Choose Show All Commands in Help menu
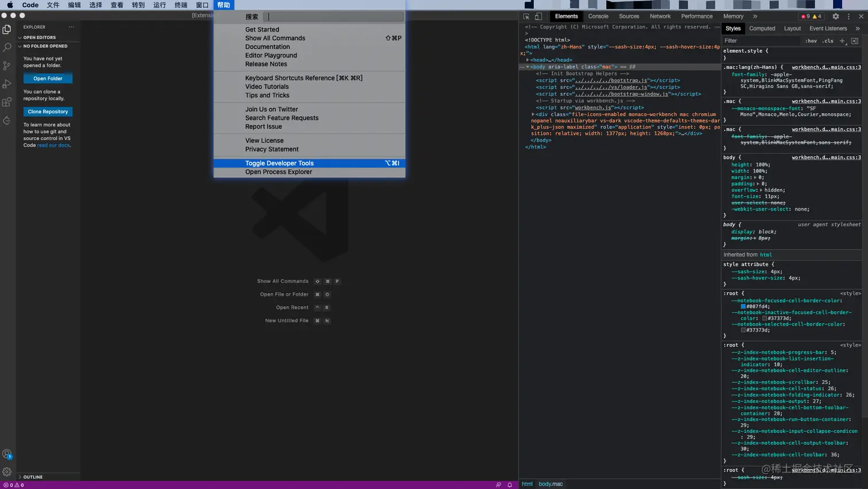 click(x=309, y=38)
